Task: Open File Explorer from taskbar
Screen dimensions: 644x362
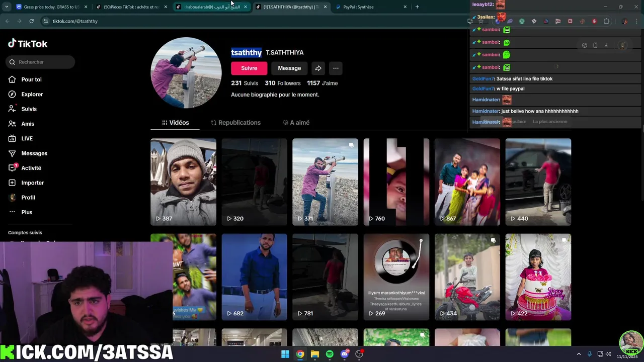Action: tap(315, 354)
